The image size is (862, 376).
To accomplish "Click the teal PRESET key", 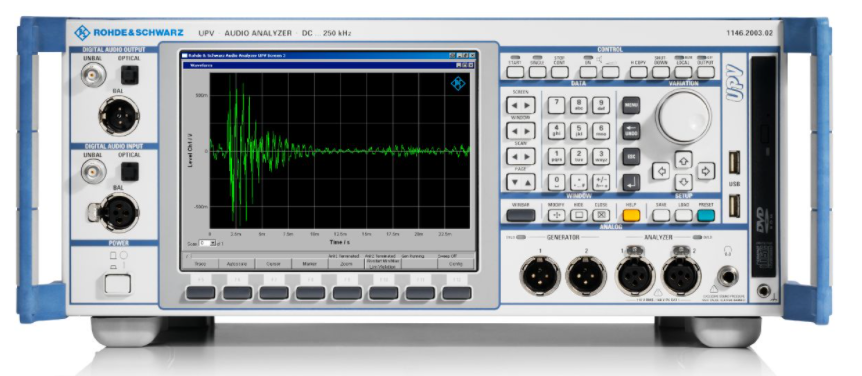I will pos(706,215).
